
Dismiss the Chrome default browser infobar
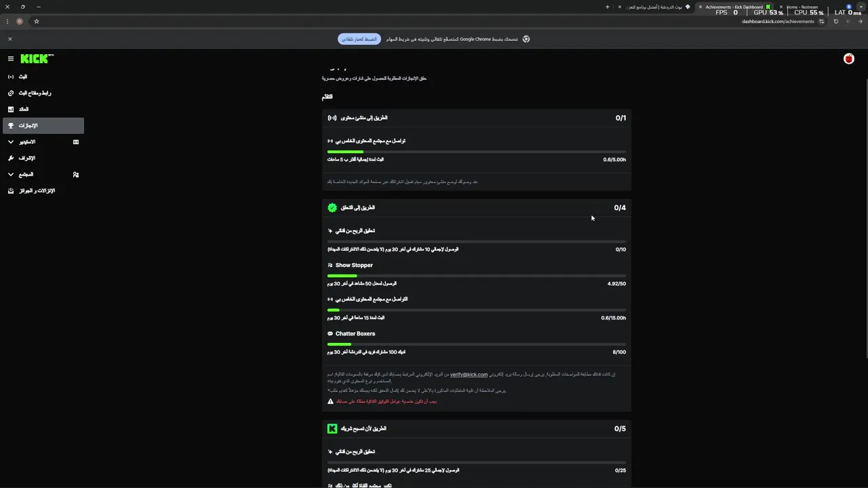click(x=9, y=39)
